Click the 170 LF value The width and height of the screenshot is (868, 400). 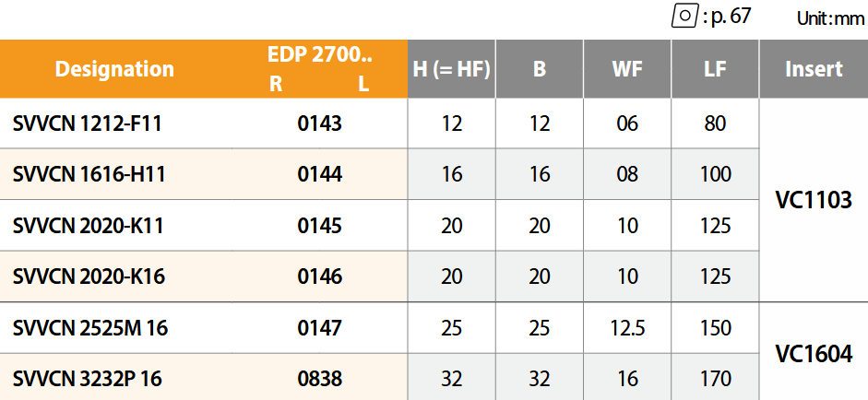click(x=715, y=379)
